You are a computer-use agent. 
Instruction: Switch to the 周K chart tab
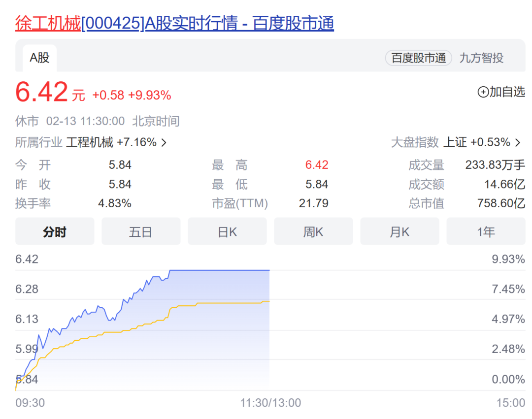(313, 231)
